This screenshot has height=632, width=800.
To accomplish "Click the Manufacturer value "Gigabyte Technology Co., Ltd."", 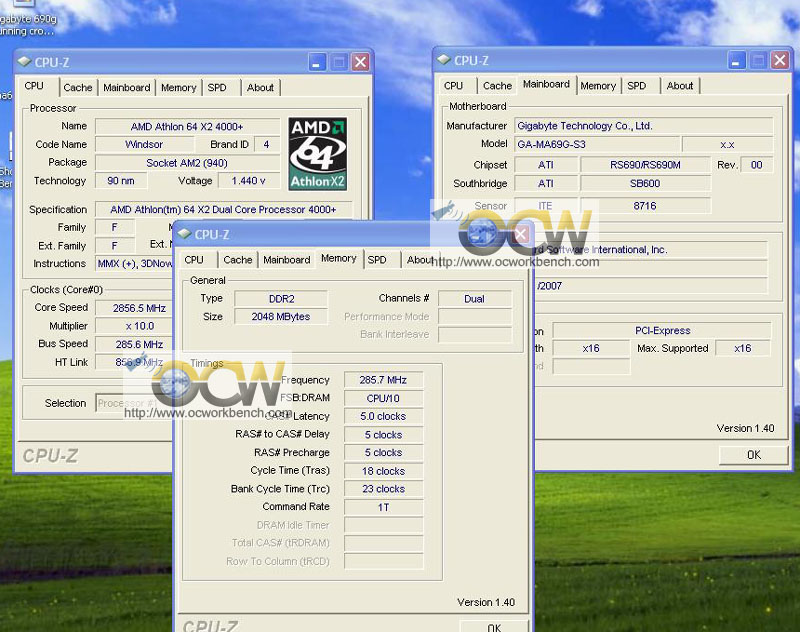I will pos(644,125).
